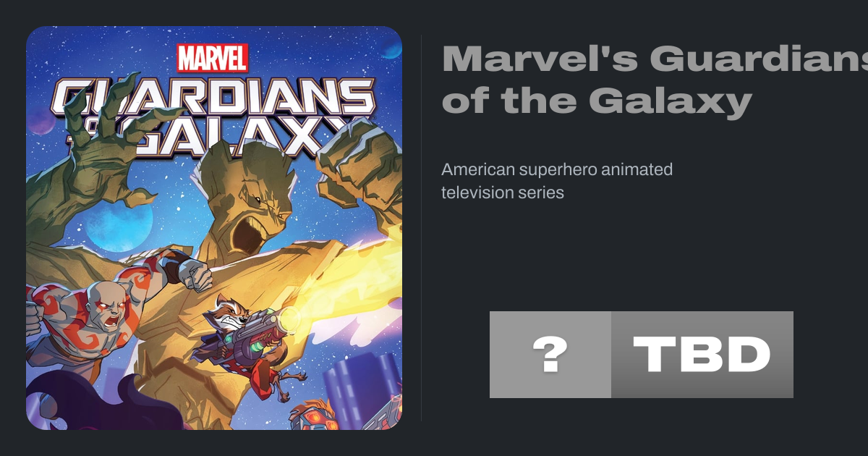Viewport: 868px width, 456px height.
Task: Click the "American superhero animated" description text
Action: click(x=557, y=170)
